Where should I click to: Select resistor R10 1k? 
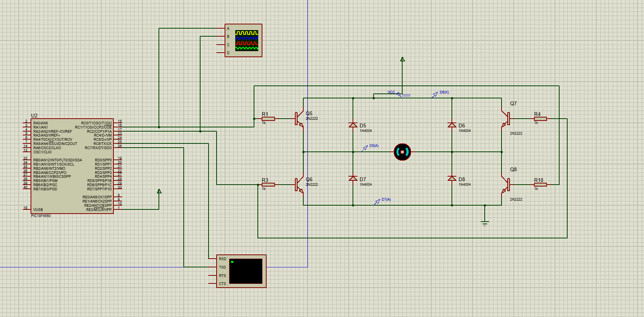point(540,185)
